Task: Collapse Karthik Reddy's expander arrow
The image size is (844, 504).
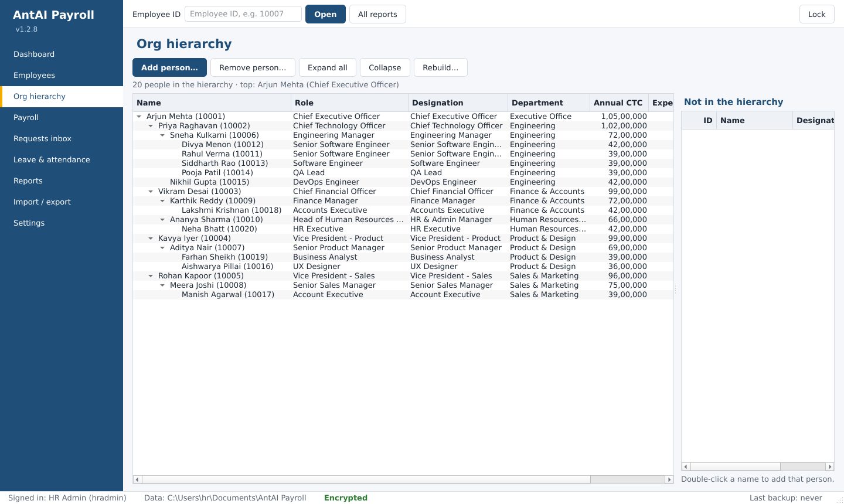Action: pyautogui.click(x=162, y=201)
